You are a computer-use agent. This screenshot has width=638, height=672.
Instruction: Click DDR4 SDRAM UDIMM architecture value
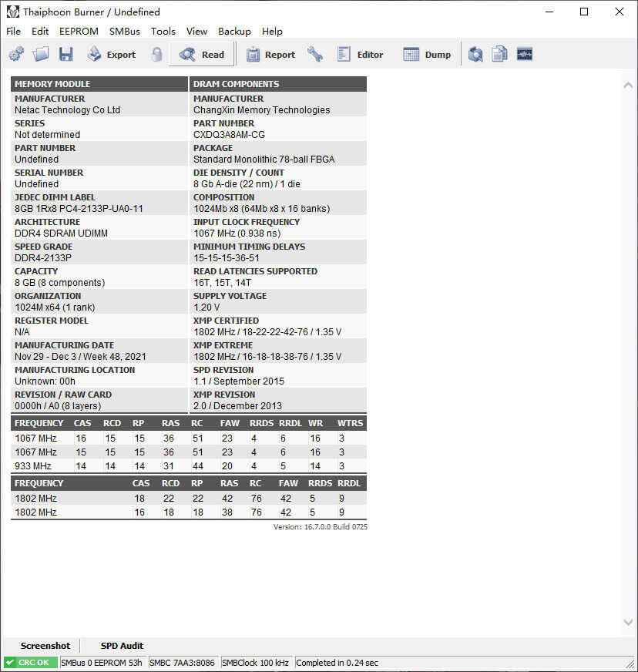pyautogui.click(x=62, y=234)
